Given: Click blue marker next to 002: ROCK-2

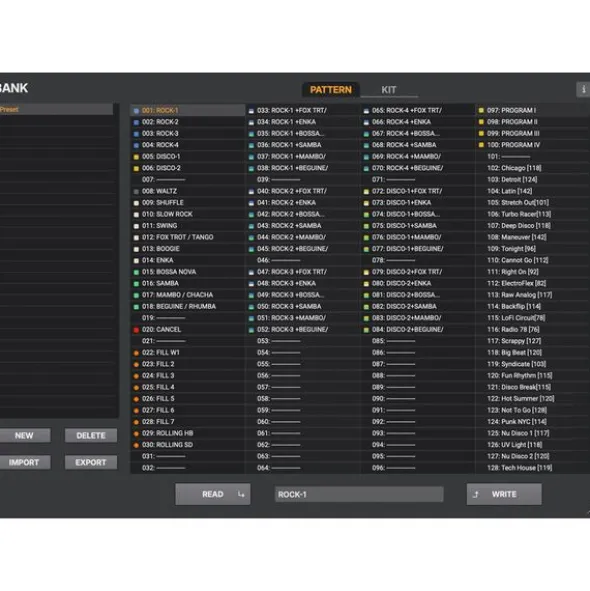Looking at the screenshot, I should (136, 122).
